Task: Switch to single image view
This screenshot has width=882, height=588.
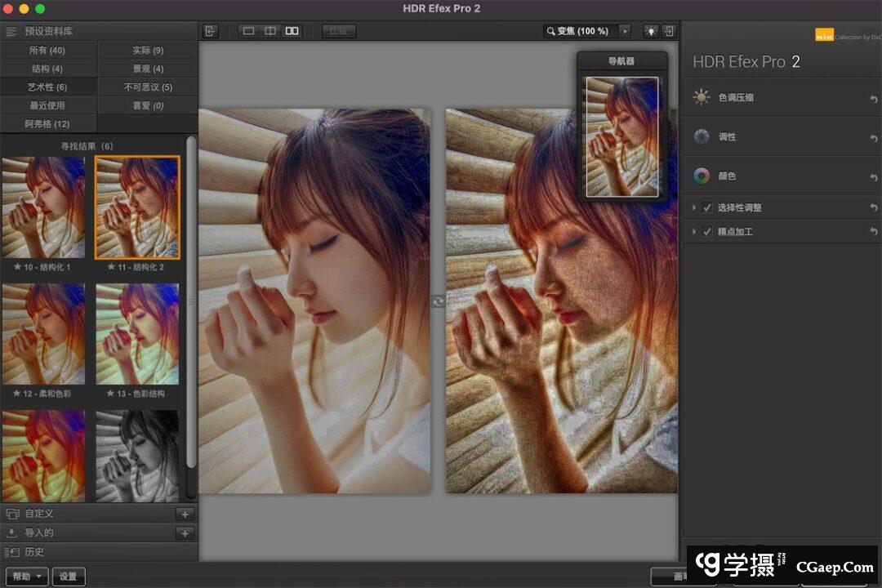Action: (x=249, y=31)
